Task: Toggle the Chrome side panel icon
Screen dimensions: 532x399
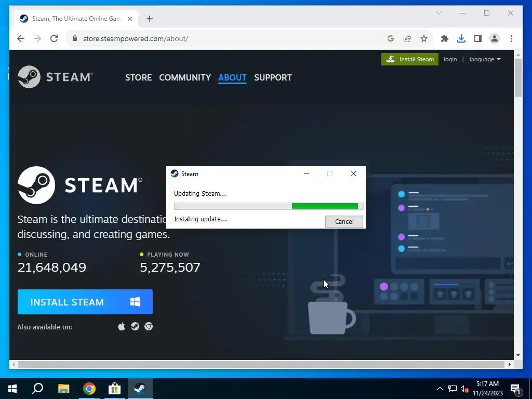Action: pos(478,38)
